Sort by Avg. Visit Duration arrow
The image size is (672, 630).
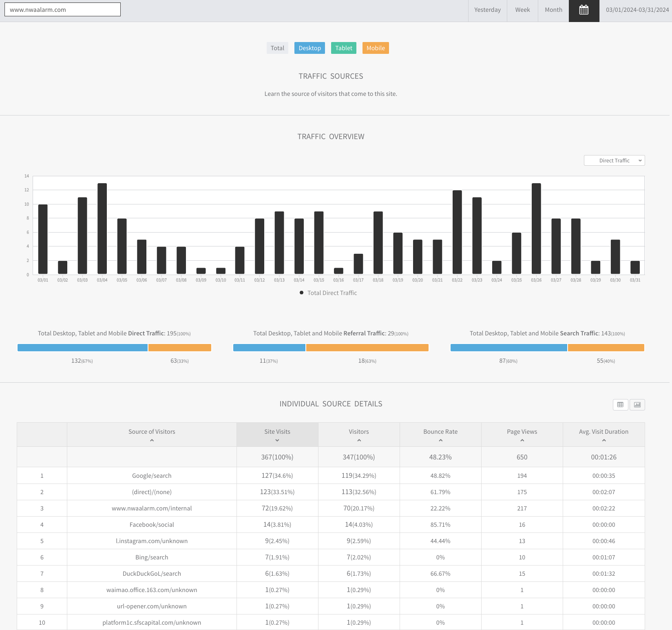click(604, 440)
